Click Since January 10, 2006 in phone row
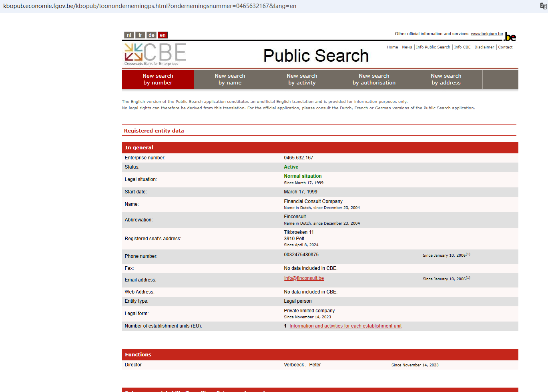This screenshot has width=548, height=392. point(446,255)
